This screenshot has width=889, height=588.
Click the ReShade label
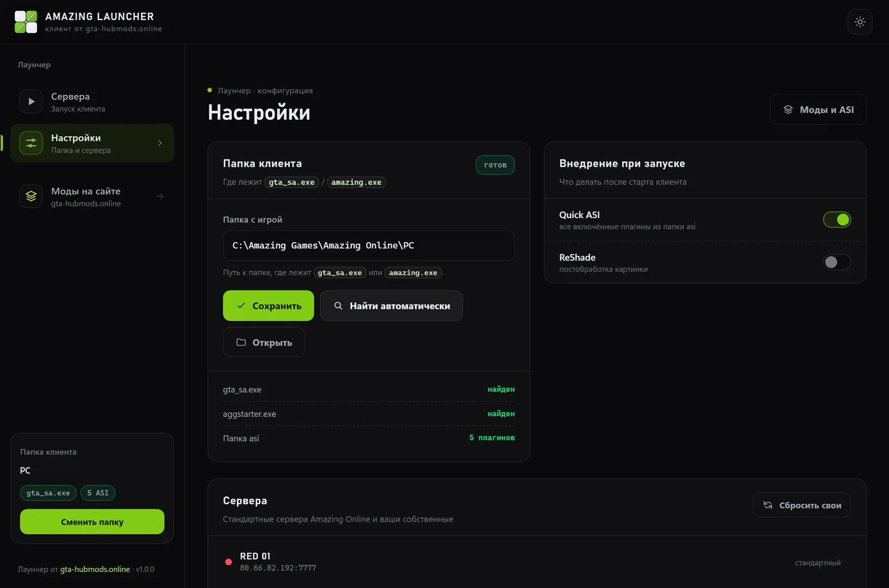(x=577, y=258)
